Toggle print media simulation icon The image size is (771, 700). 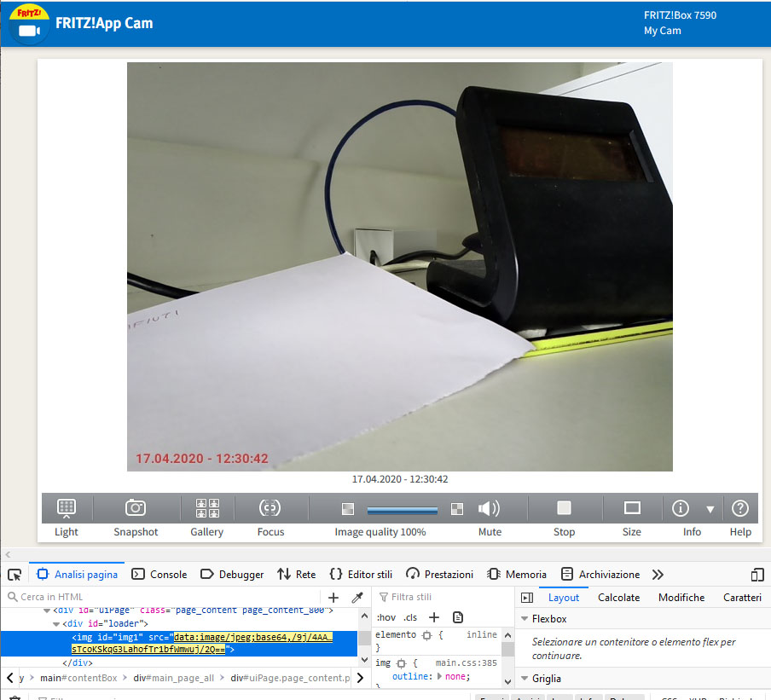[458, 617]
